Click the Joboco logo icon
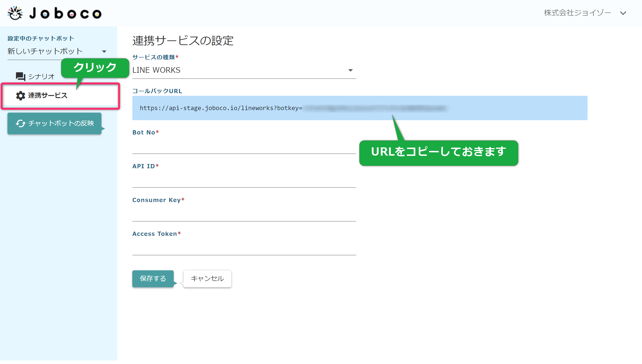Viewport: 642px width, 364px height. (15, 13)
